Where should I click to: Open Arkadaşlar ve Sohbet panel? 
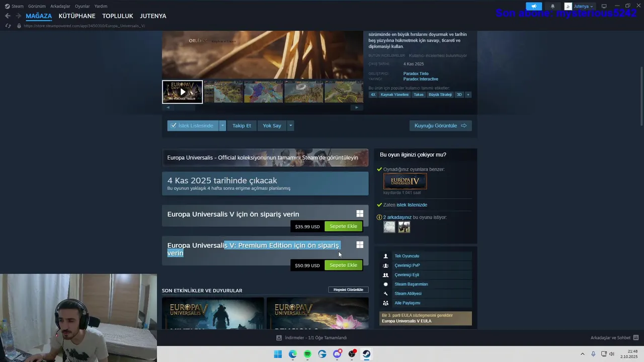(x=614, y=338)
